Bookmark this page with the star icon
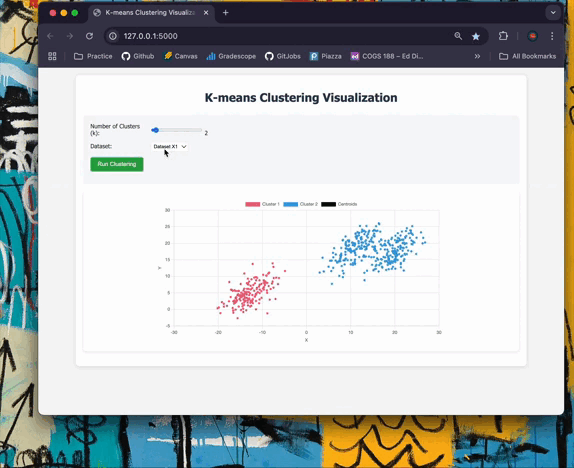This screenshot has height=468, width=574. (x=476, y=36)
